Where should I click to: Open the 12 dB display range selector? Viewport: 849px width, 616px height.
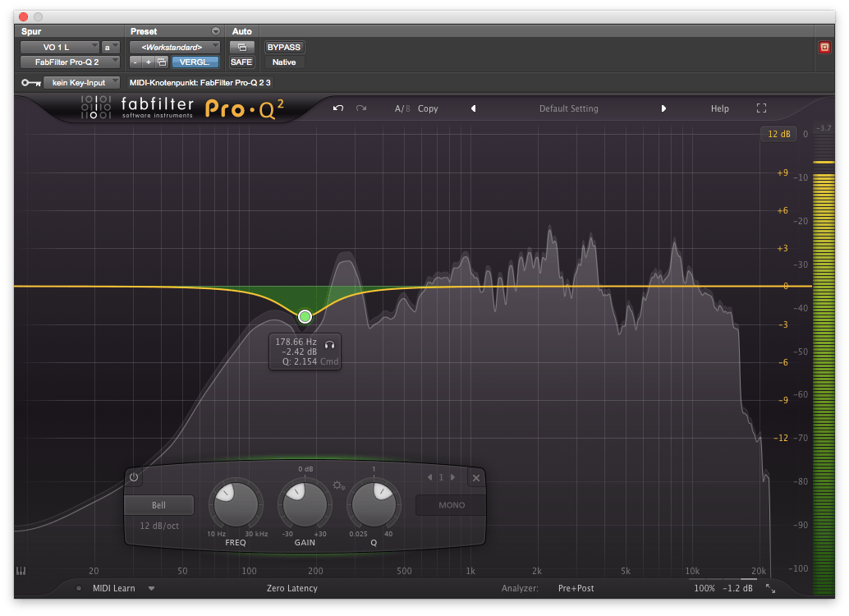[x=778, y=134]
